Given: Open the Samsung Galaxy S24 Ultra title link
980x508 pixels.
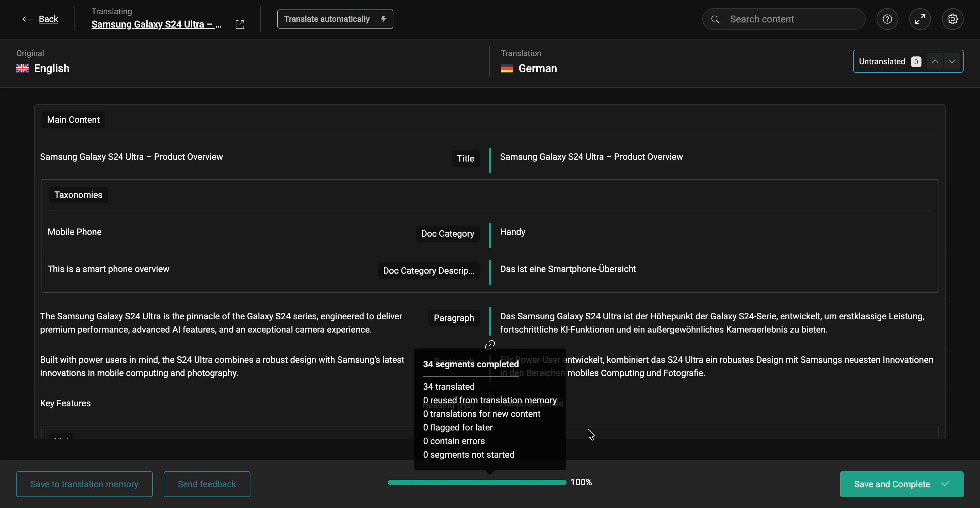Looking at the screenshot, I should coord(156,24).
